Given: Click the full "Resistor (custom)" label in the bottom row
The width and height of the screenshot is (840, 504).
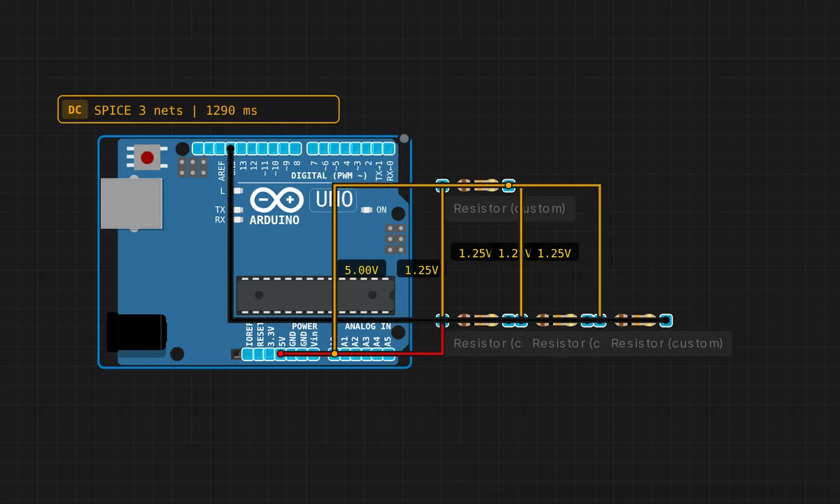Looking at the screenshot, I should tap(666, 343).
